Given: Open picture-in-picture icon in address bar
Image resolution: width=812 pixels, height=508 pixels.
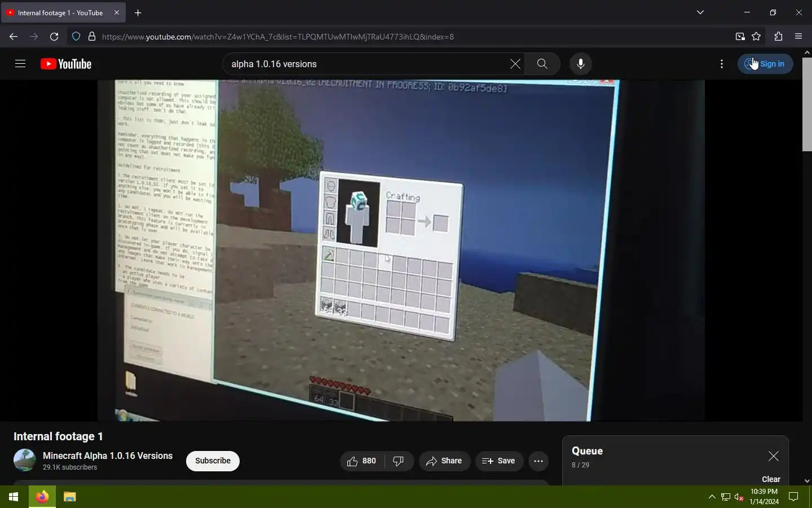Looking at the screenshot, I should pyautogui.click(x=740, y=37).
